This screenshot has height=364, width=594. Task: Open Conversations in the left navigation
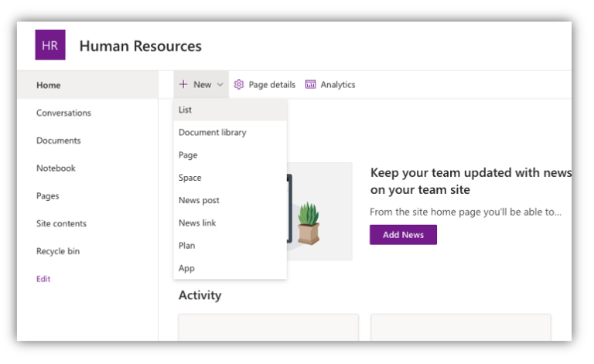63,113
